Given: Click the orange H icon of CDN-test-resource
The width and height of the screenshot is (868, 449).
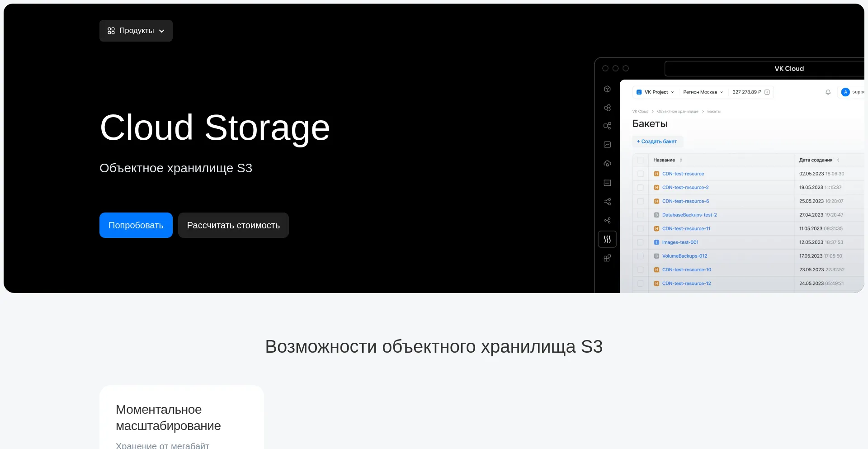Looking at the screenshot, I should [656, 174].
